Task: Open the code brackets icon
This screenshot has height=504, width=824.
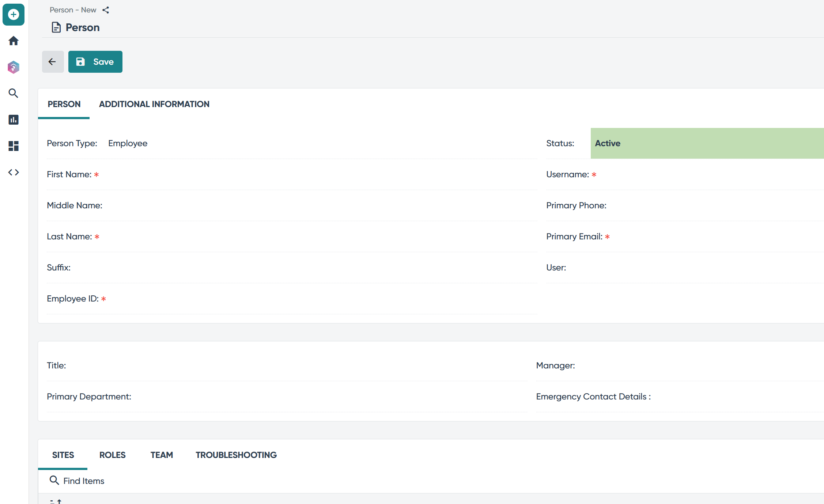Action: pos(14,172)
